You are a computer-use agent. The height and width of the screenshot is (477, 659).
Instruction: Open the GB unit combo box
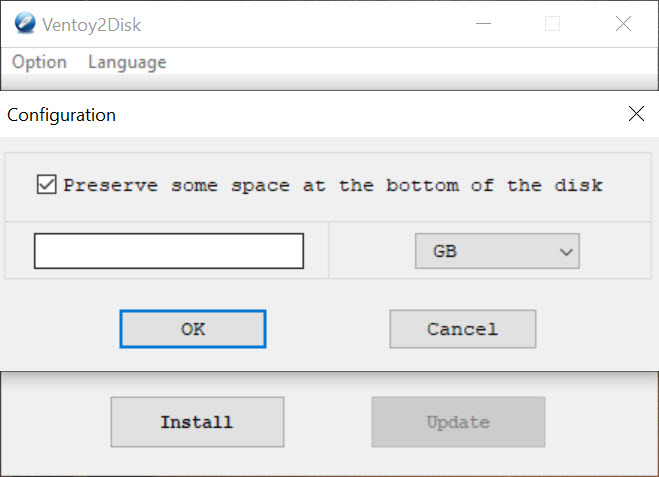(x=497, y=251)
